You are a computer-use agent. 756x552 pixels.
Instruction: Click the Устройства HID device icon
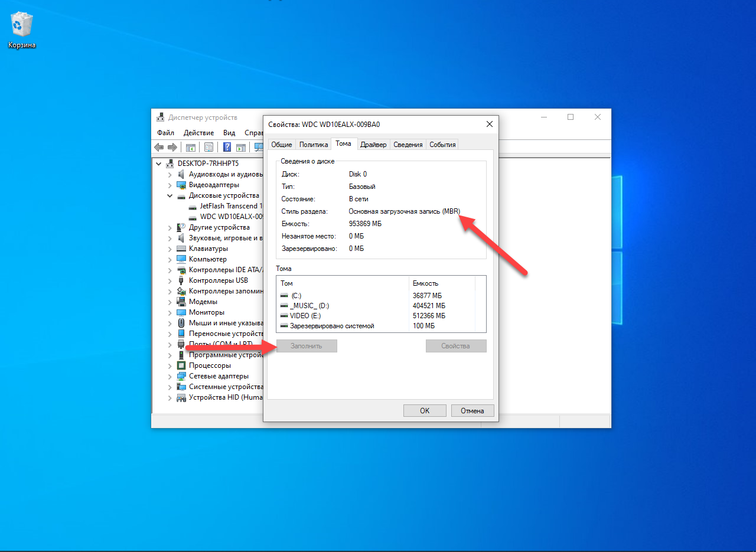(x=181, y=397)
